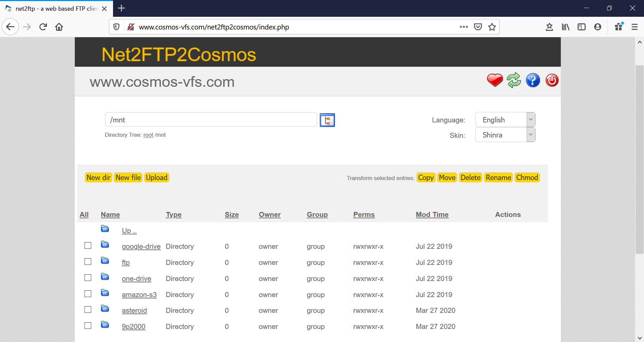This screenshot has width=644, height=342.
Task: Open help via blue question mark icon
Action: click(533, 80)
